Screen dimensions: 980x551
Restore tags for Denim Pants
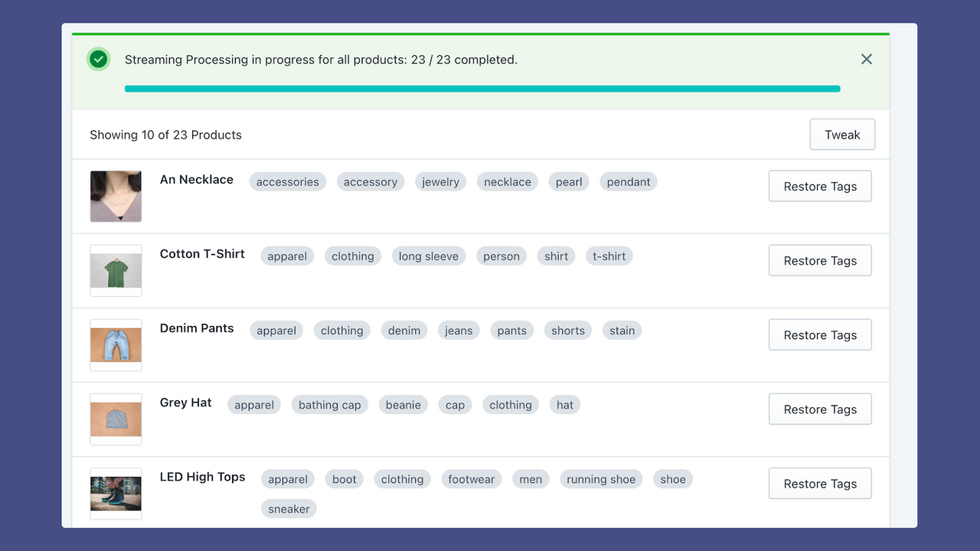tap(820, 334)
